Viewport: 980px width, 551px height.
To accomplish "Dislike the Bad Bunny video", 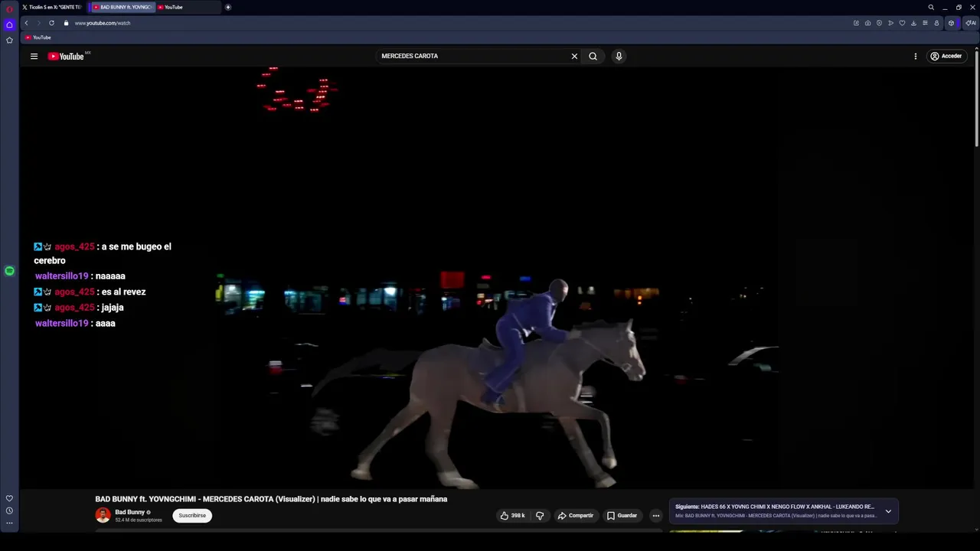I will (x=540, y=516).
